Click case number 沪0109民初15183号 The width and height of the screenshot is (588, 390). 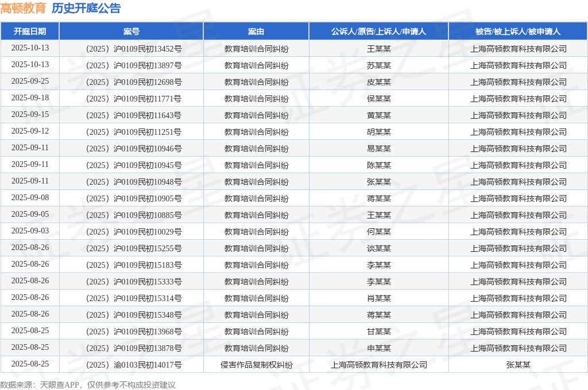(148, 265)
